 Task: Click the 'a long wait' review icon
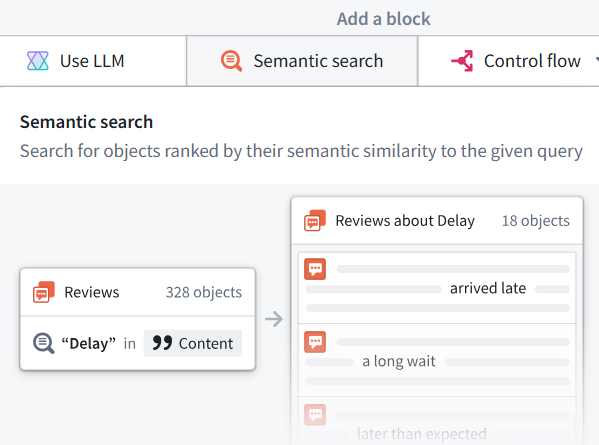coord(315,342)
